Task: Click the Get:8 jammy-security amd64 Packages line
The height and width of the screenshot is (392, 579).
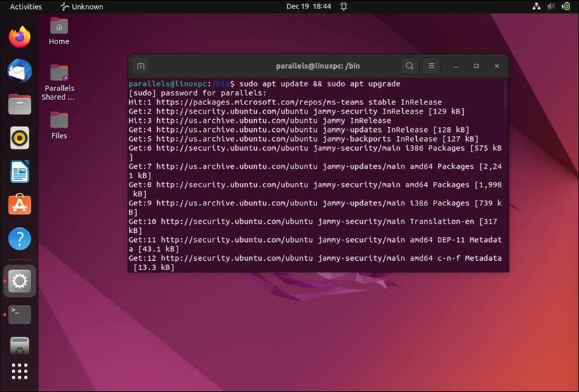Action: coord(315,189)
